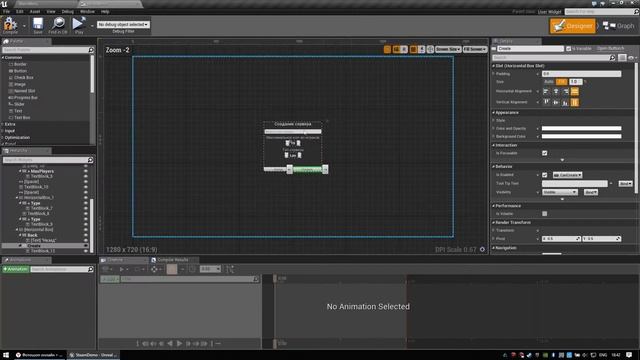Select Bottom vertical alignment icon
The height and width of the screenshot is (360, 640).
565,102
